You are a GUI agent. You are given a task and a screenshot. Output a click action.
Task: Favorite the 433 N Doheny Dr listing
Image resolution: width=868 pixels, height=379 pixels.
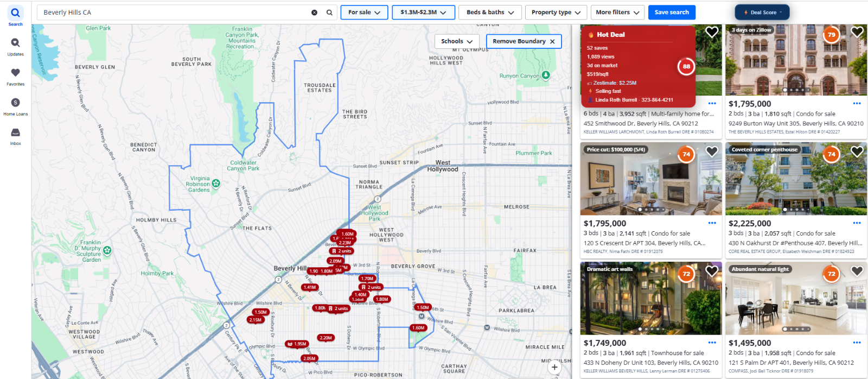(712, 271)
